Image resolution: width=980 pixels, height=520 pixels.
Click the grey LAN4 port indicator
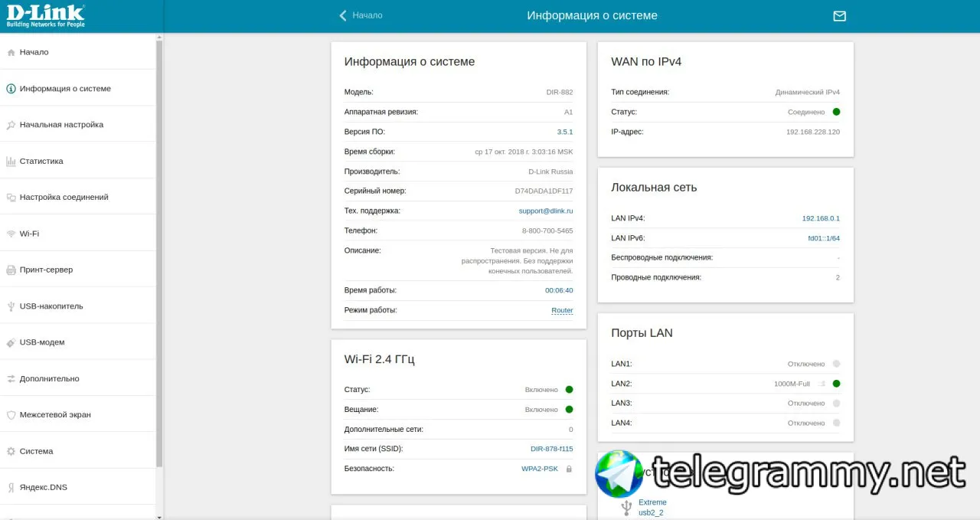coord(836,423)
